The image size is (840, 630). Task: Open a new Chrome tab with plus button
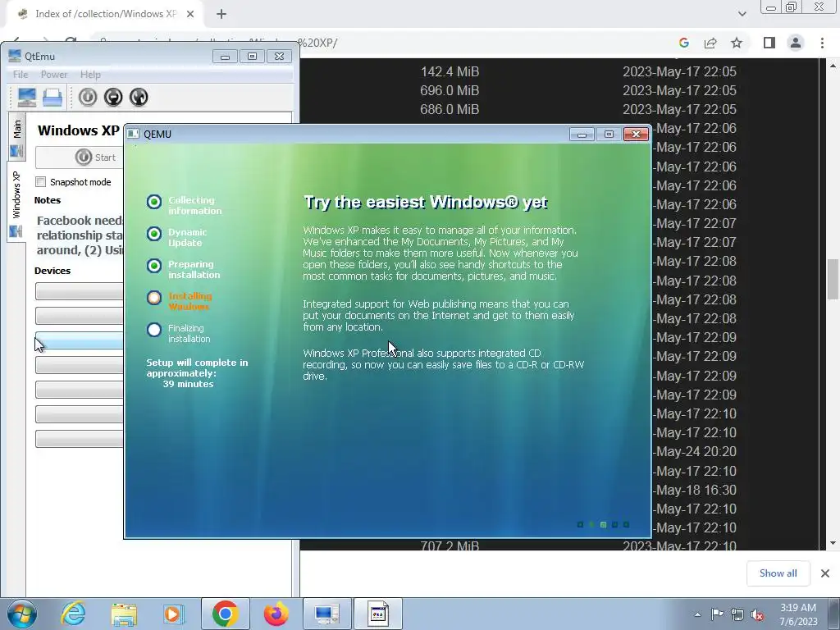pos(221,15)
